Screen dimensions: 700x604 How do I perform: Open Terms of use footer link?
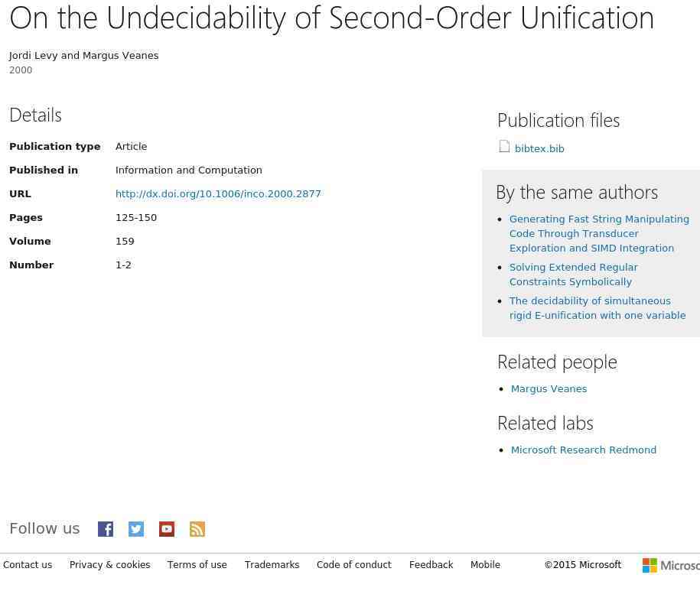(197, 565)
